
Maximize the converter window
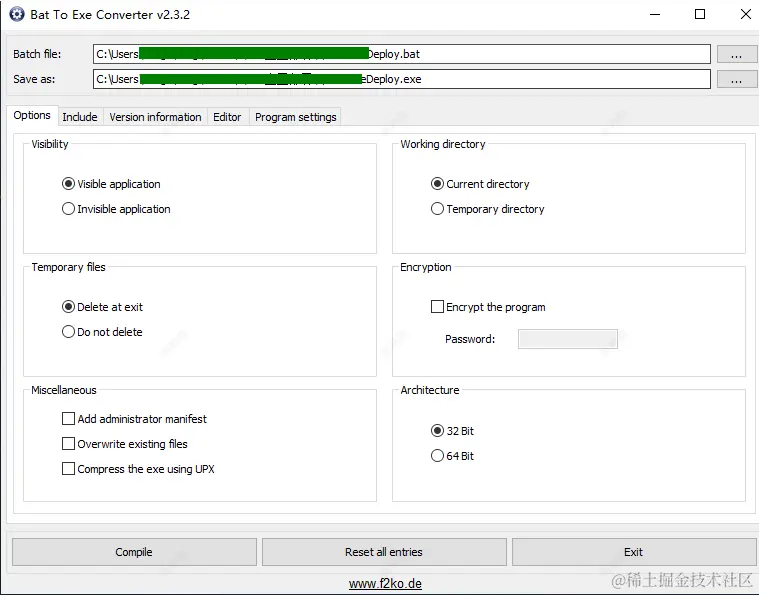click(700, 15)
